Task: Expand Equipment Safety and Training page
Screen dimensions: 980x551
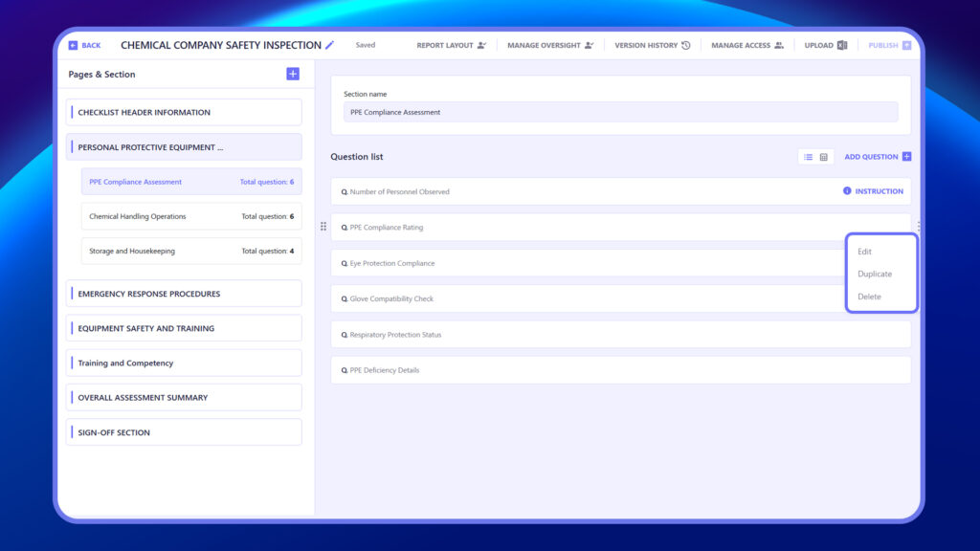Action: 184,328
